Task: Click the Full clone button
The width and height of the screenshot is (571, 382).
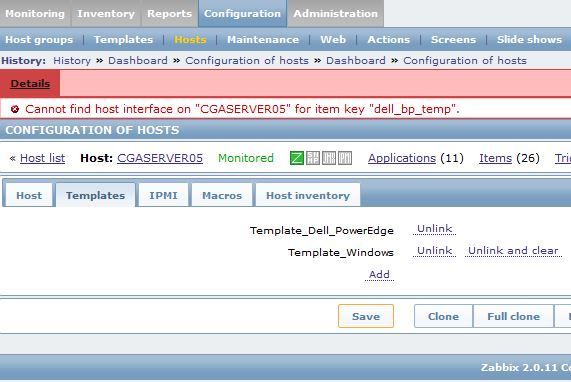Action: [x=513, y=316]
